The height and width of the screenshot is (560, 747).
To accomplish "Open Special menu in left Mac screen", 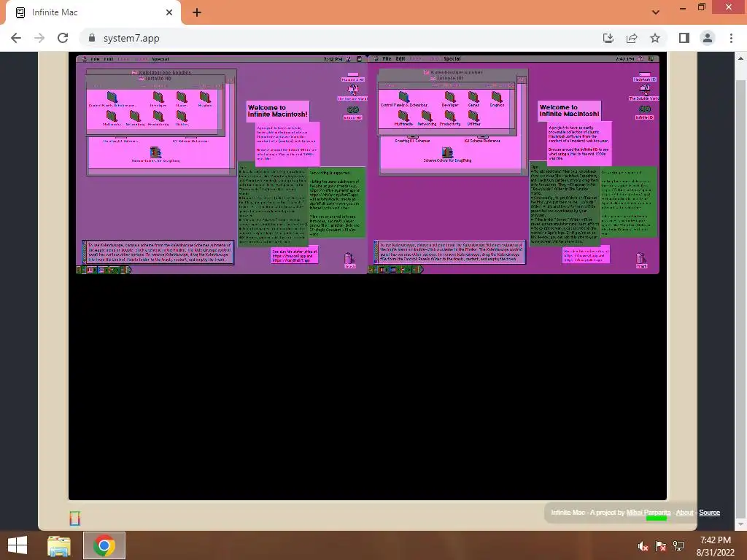I will point(160,59).
